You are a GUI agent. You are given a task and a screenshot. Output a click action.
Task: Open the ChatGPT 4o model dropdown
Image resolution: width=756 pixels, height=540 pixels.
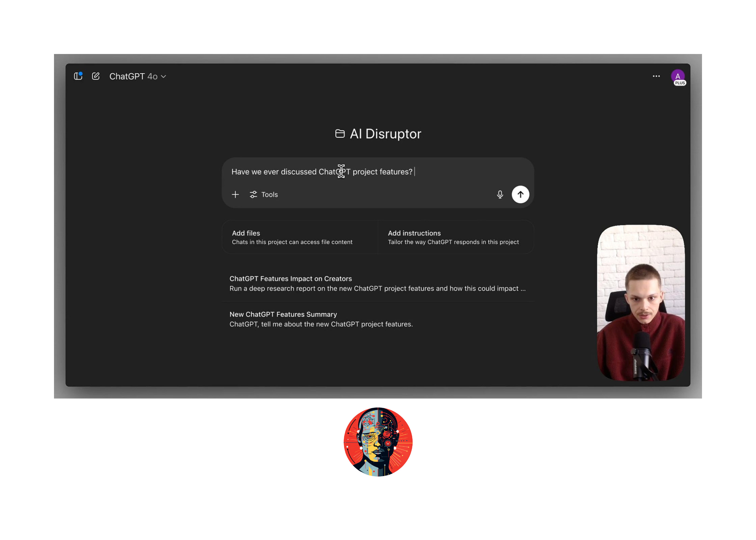[x=138, y=76]
